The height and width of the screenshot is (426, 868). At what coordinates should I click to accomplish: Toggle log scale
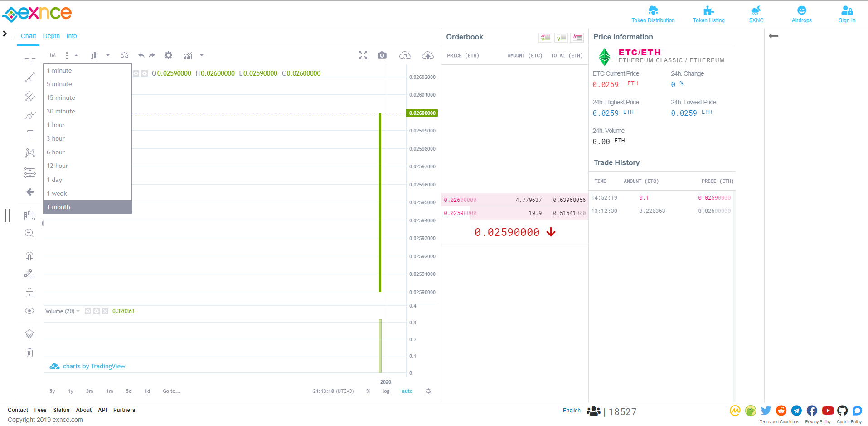click(x=386, y=391)
